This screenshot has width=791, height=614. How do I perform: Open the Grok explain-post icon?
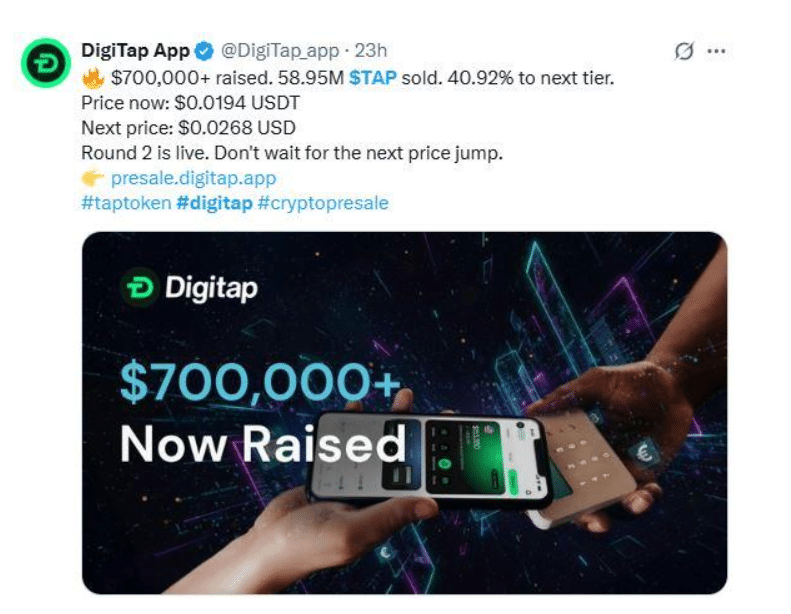pyautogui.click(x=684, y=52)
